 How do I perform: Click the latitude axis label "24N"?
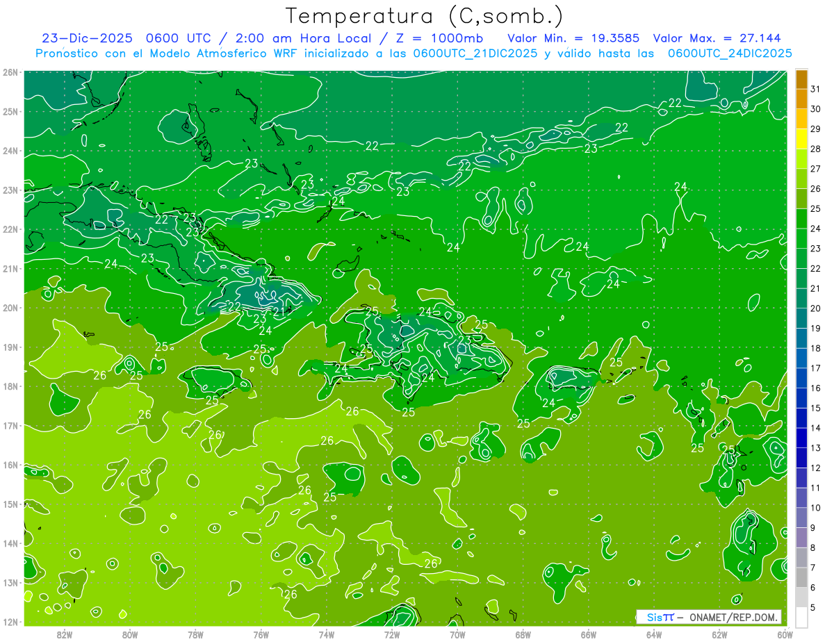pos(10,151)
